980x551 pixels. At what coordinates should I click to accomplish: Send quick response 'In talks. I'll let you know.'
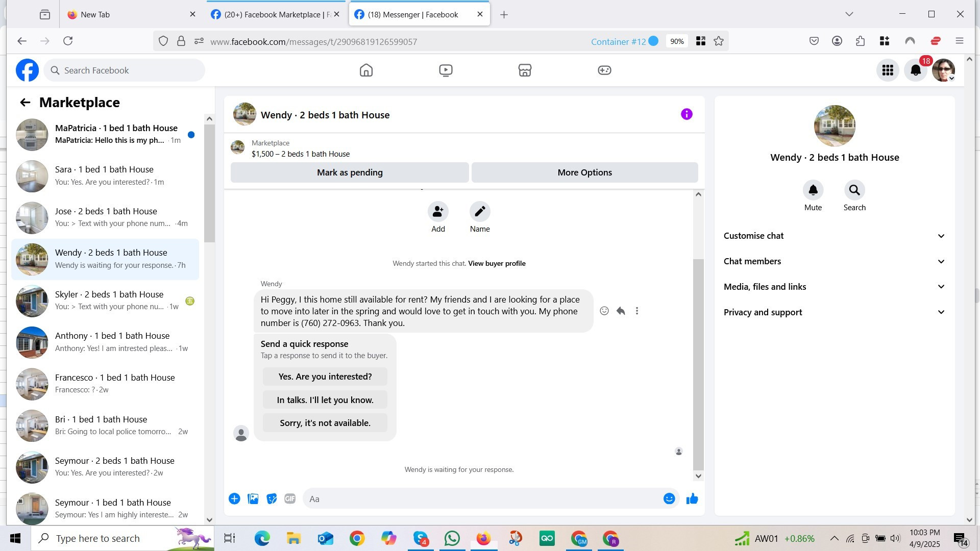coord(325,400)
